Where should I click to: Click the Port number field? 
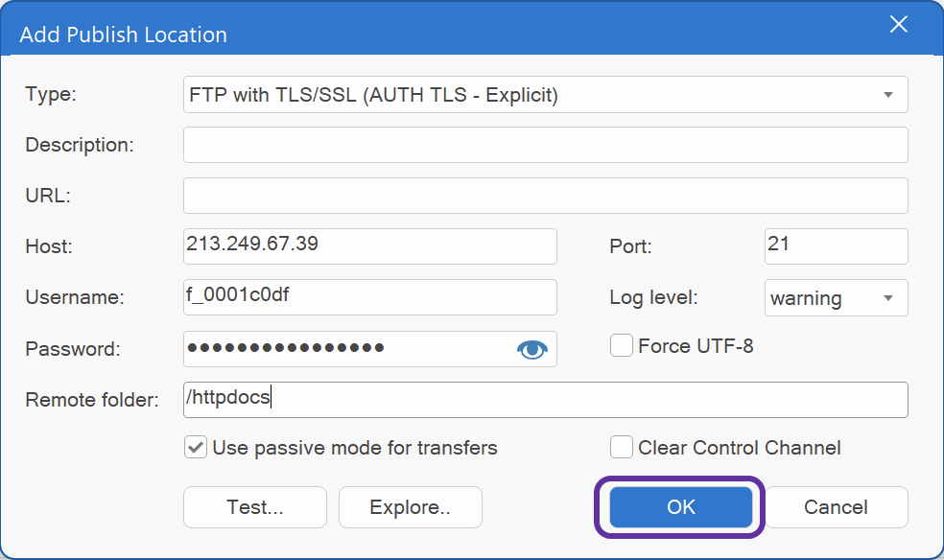pos(836,246)
